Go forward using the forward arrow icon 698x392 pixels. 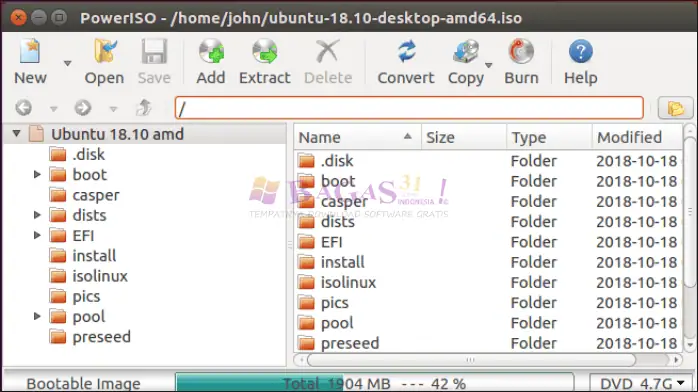[x=83, y=108]
